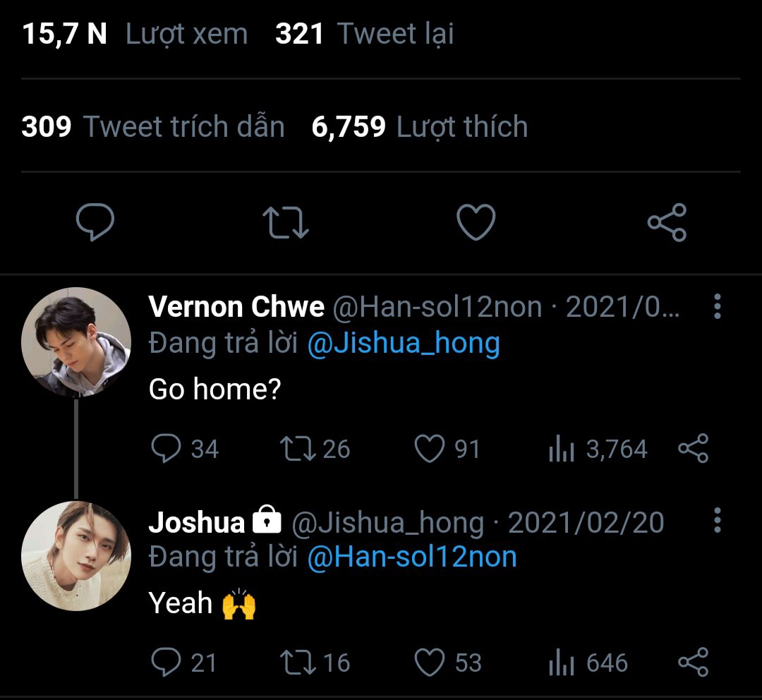762x700 pixels.
Task: Reply to Joshua's "Yeah" tweet
Action: click(x=167, y=663)
